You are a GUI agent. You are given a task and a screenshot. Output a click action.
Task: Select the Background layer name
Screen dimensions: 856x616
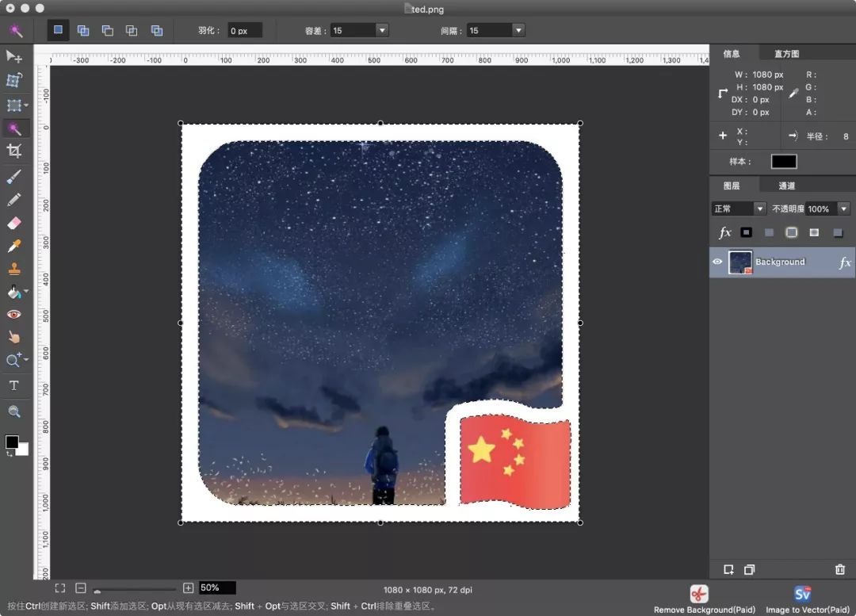(x=780, y=262)
